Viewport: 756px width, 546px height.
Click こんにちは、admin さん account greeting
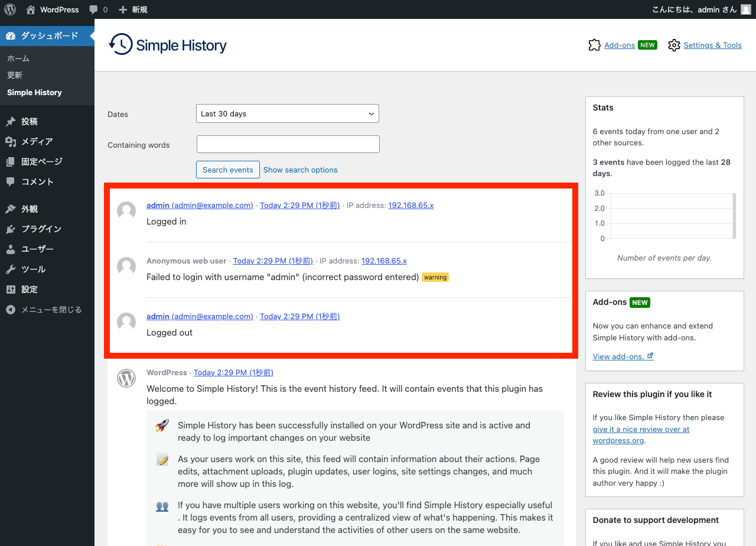tap(695, 9)
